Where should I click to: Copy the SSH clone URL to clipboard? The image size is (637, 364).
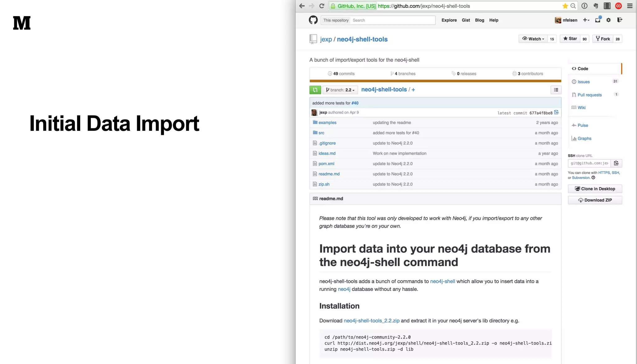pyautogui.click(x=616, y=163)
